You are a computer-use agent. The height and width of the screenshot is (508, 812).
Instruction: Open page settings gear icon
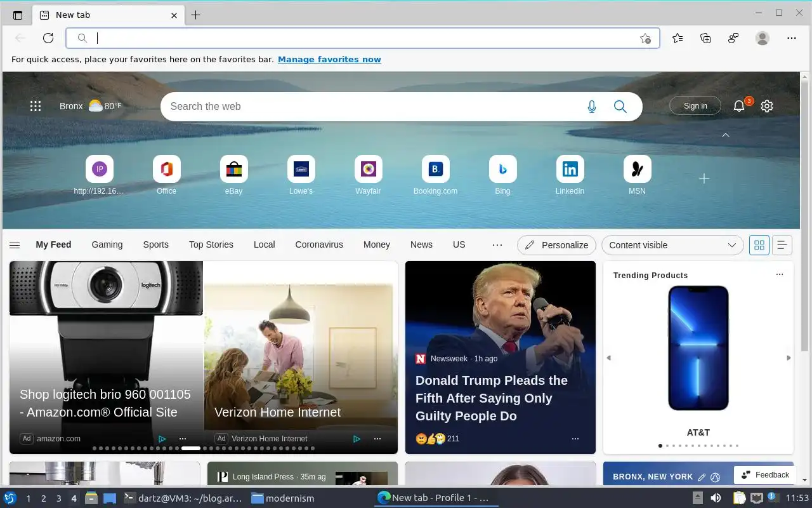coord(767,106)
